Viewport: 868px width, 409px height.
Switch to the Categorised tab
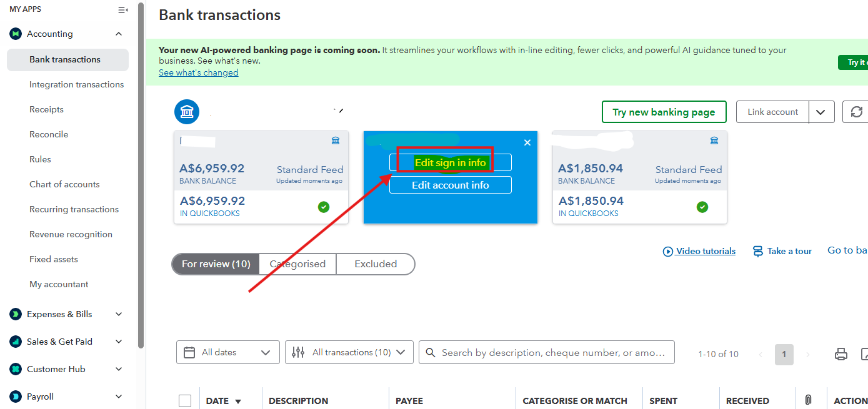(297, 264)
